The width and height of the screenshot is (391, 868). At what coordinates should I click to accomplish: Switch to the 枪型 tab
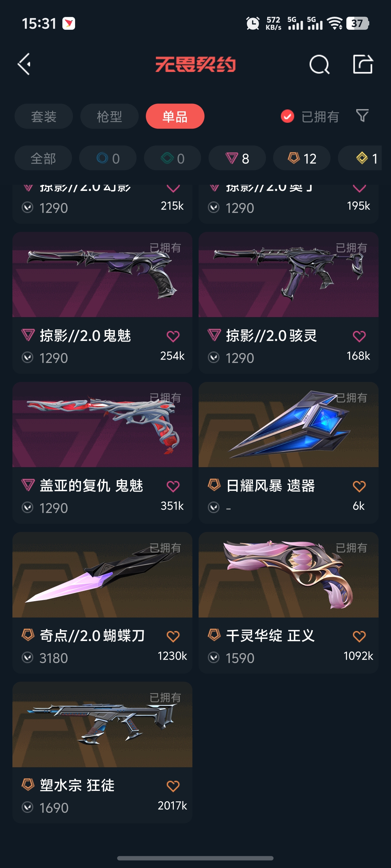[x=109, y=117]
